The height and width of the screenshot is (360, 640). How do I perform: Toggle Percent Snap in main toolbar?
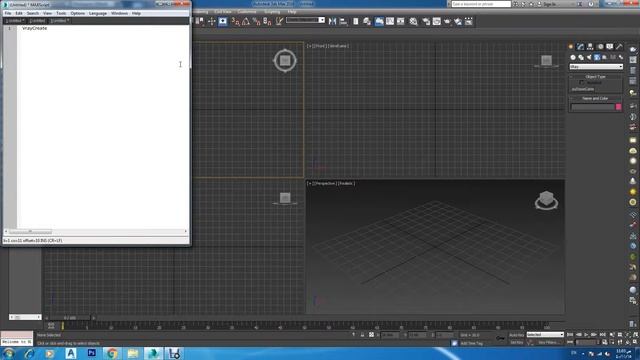click(x=256, y=21)
